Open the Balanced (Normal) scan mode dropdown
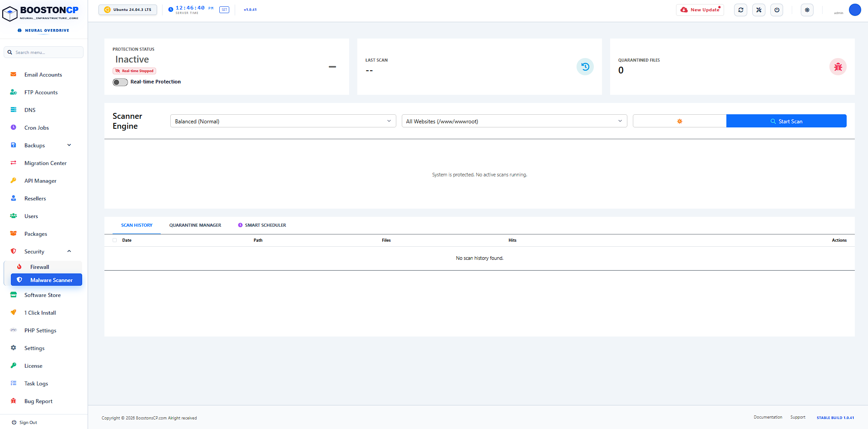Viewport: 868px width, 429px height. pos(283,121)
